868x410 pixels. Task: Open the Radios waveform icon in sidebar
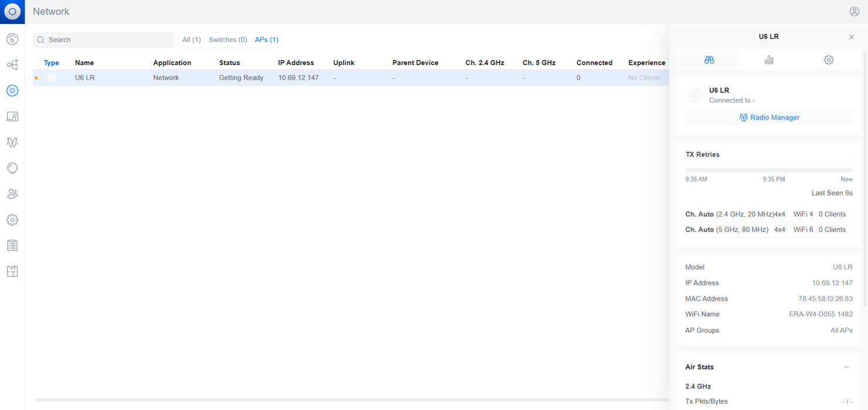(x=12, y=142)
